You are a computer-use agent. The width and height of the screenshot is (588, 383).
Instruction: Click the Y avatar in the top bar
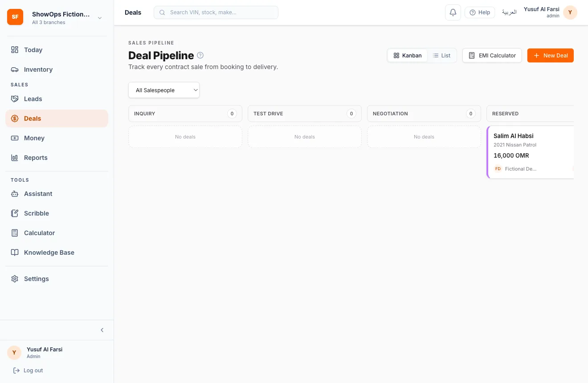click(570, 12)
